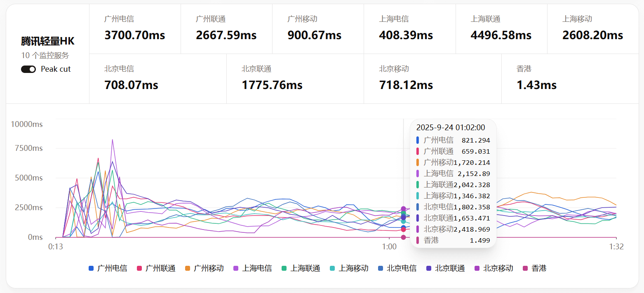
Task: Toggle 香港 legend entry
Action: (x=535, y=268)
